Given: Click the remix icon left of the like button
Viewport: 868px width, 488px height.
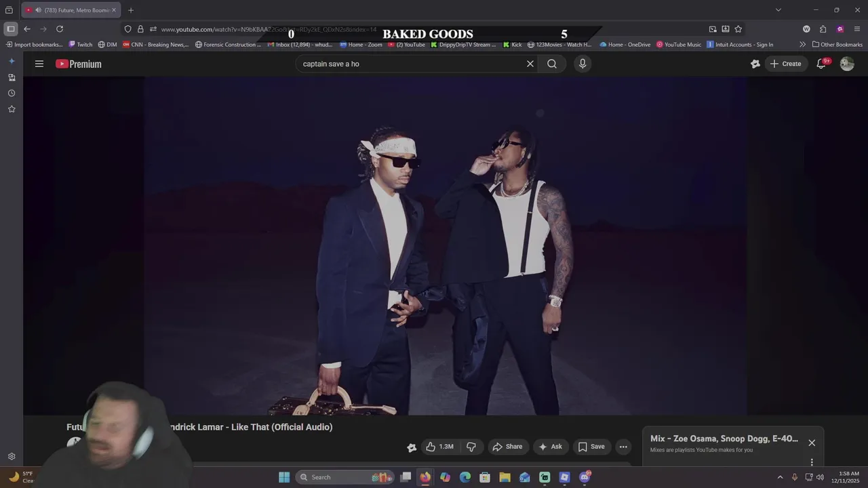Looking at the screenshot, I should click(412, 447).
